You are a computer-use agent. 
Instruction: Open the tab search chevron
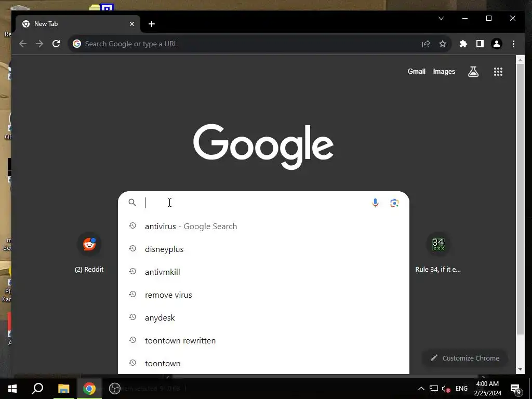441,18
